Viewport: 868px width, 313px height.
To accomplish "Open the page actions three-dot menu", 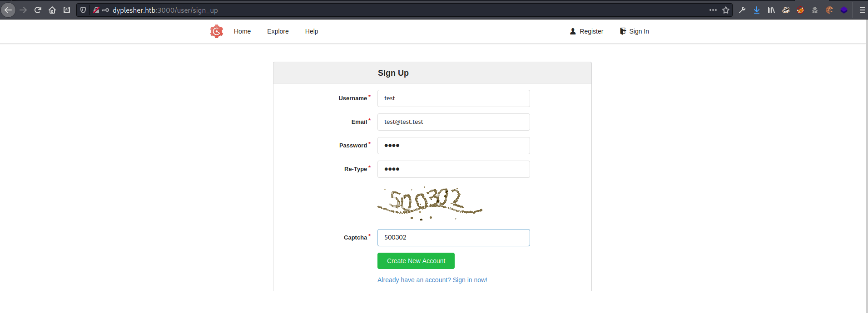I will tap(713, 10).
